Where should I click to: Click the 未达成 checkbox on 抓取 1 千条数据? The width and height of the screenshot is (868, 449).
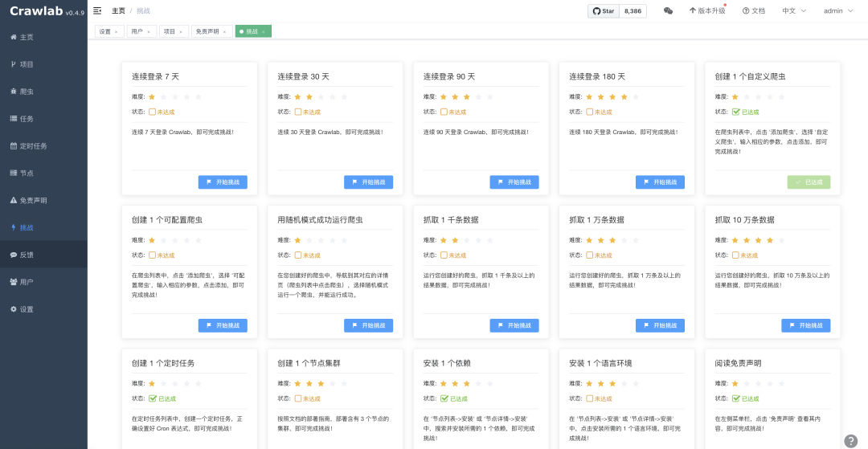click(444, 255)
